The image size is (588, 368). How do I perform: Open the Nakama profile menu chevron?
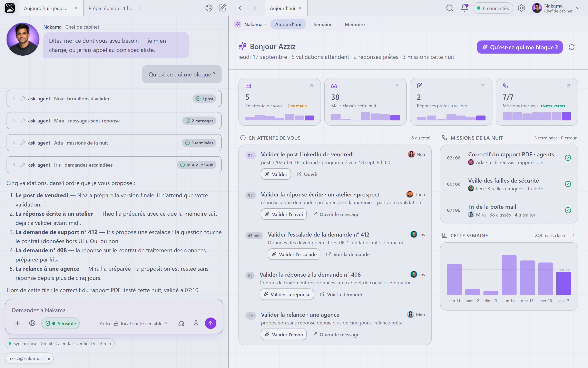578,8
